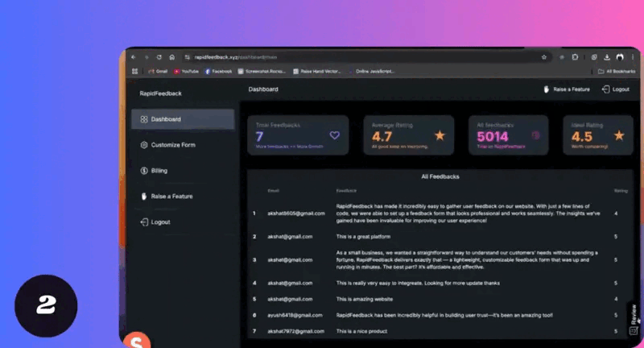Image resolution: width=644 pixels, height=348 pixels.
Task: Click the Rating column header
Action: coord(621,191)
